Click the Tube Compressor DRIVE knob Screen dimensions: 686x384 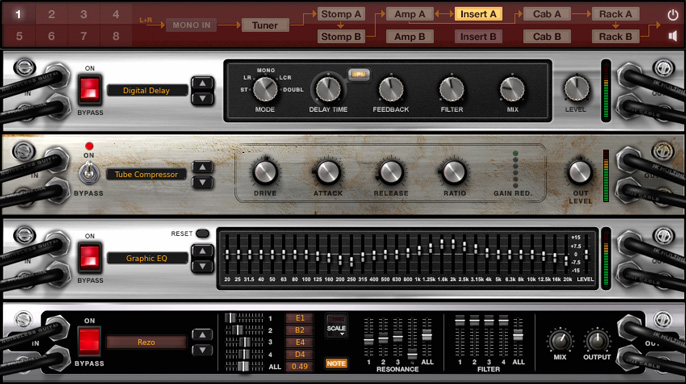point(265,172)
